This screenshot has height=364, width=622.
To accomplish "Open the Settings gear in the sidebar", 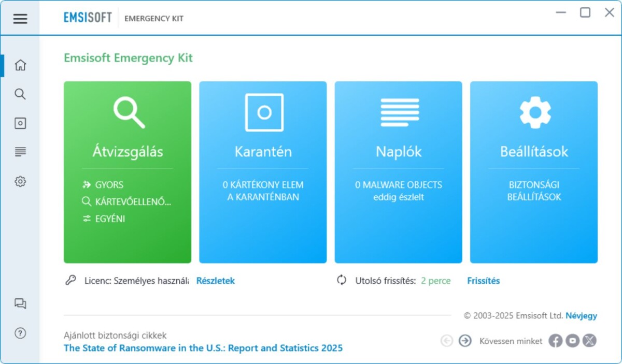I will point(20,181).
